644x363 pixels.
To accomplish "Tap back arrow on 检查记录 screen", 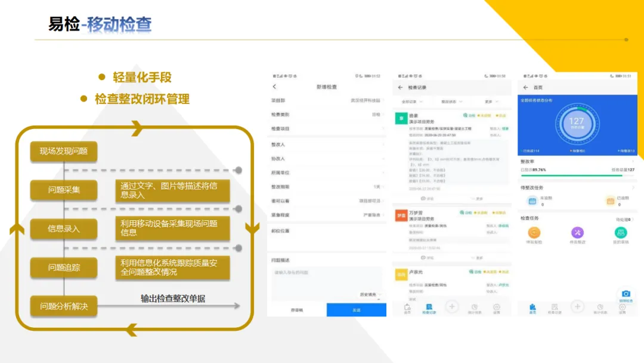I will tap(401, 87).
